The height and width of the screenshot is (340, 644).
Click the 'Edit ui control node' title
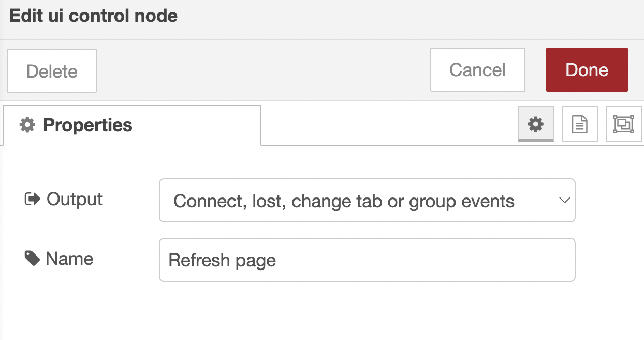[94, 16]
